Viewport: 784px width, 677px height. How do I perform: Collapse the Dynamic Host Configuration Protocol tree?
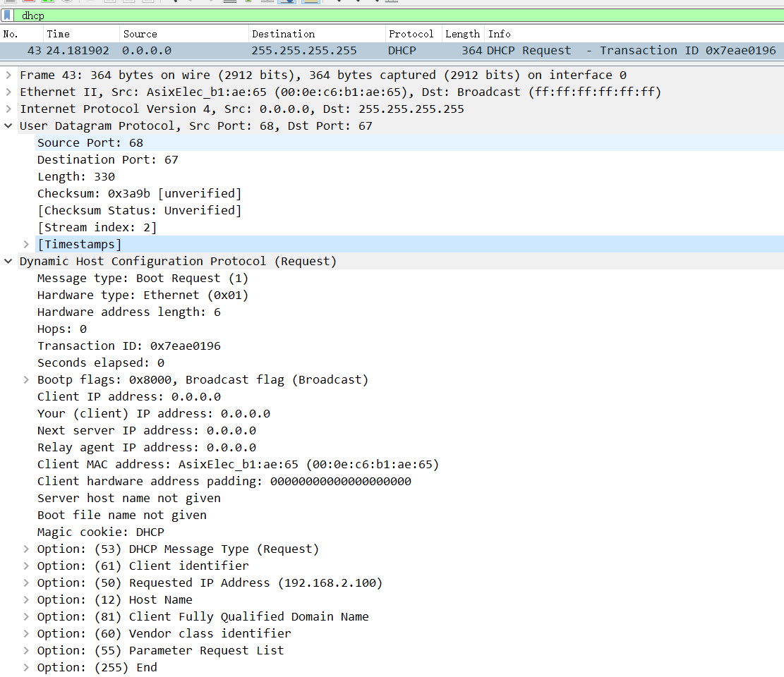tap(8, 262)
